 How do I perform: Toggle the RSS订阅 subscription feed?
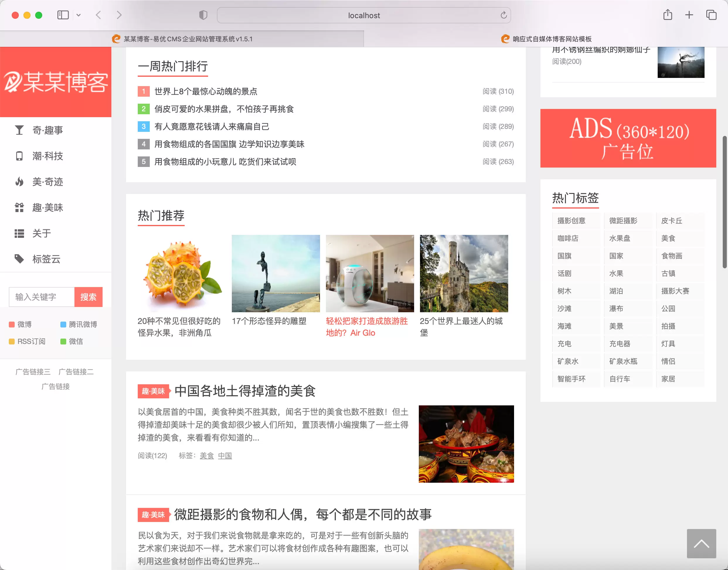(x=31, y=341)
